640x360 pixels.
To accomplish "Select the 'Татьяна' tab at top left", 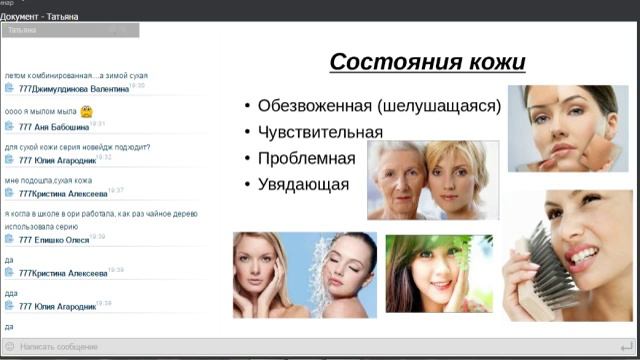I will pos(71,30).
